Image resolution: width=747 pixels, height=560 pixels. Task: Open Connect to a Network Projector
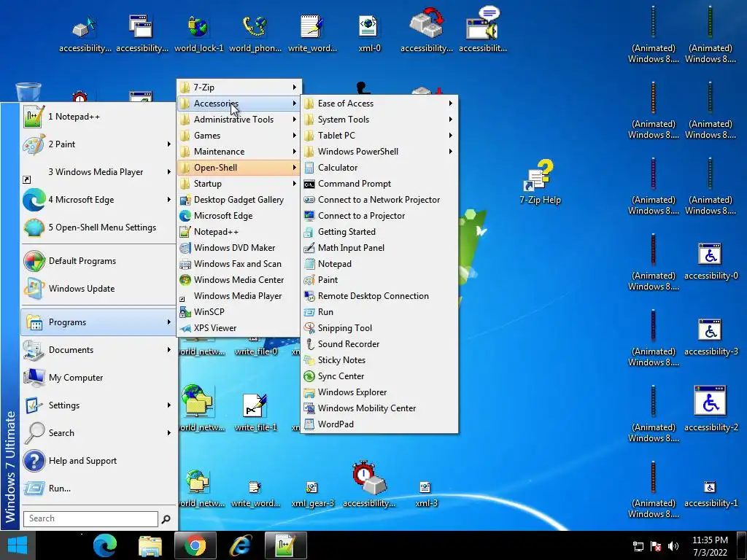[379, 200]
